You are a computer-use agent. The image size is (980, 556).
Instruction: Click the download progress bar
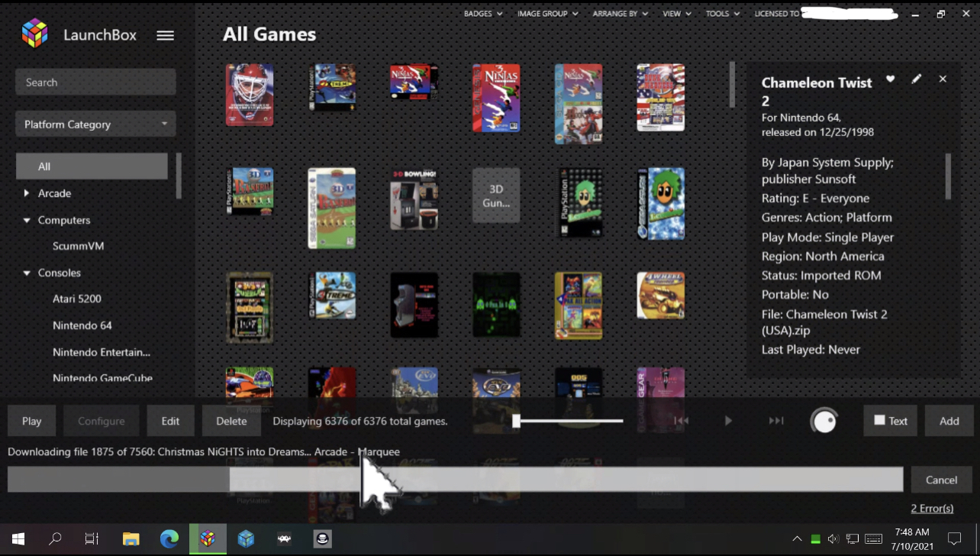click(x=455, y=480)
